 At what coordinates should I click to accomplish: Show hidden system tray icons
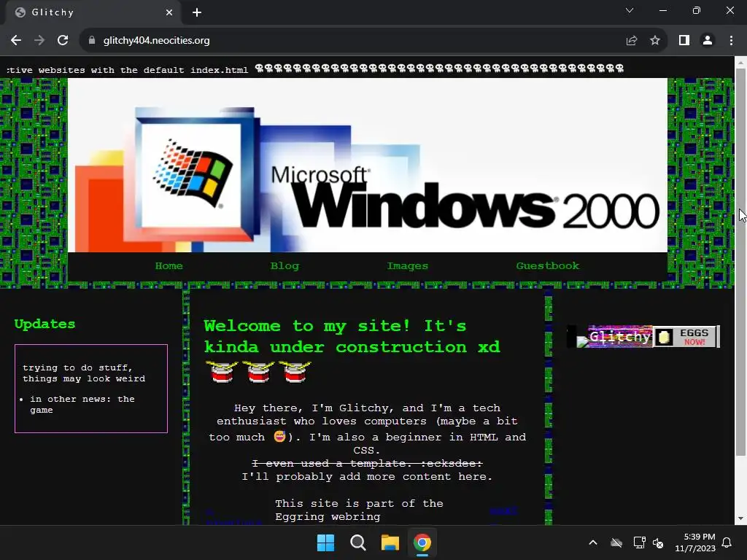click(593, 542)
